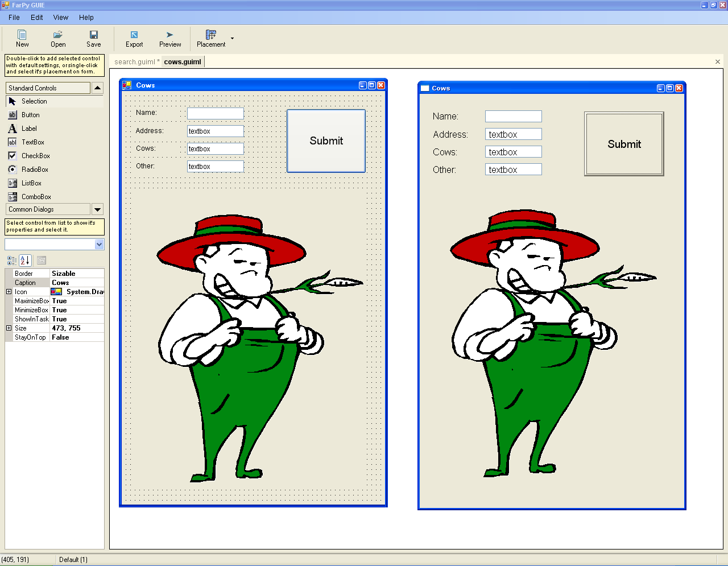728x566 pixels.
Task: Switch to the search.guiml tab
Action: [135, 62]
